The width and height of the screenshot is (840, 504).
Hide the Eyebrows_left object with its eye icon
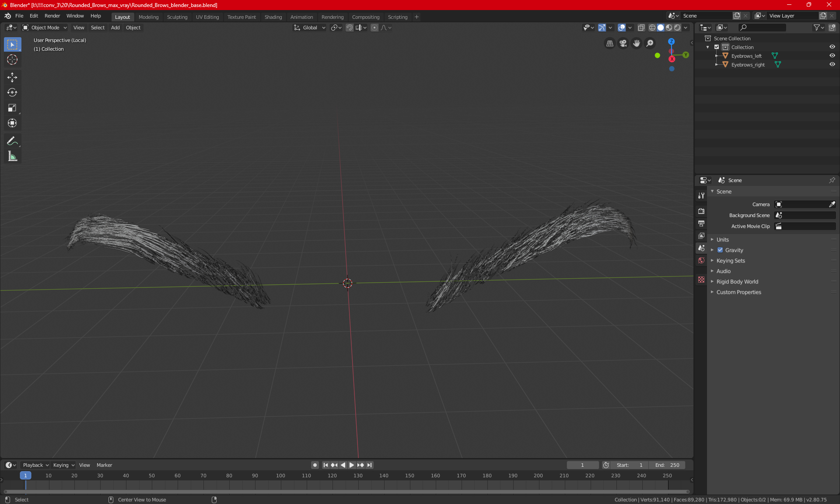[x=832, y=56]
